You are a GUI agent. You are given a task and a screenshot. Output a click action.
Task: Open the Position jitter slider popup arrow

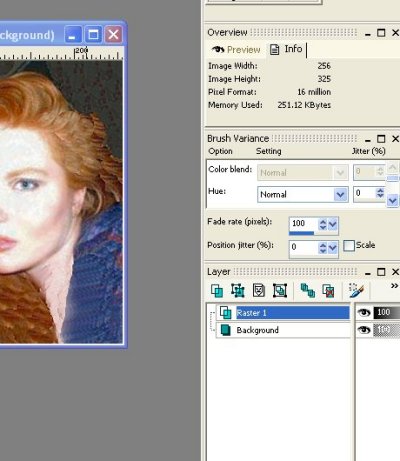(x=333, y=248)
